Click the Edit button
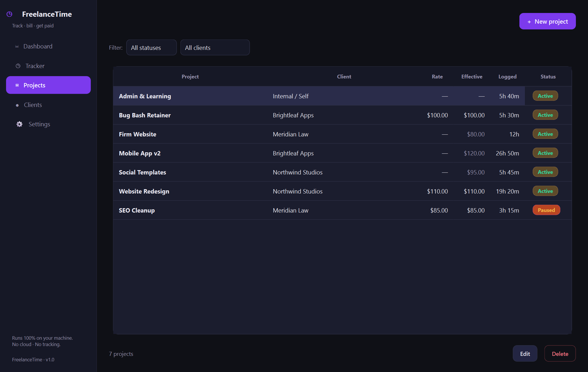 pyautogui.click(x=525, y=354)
